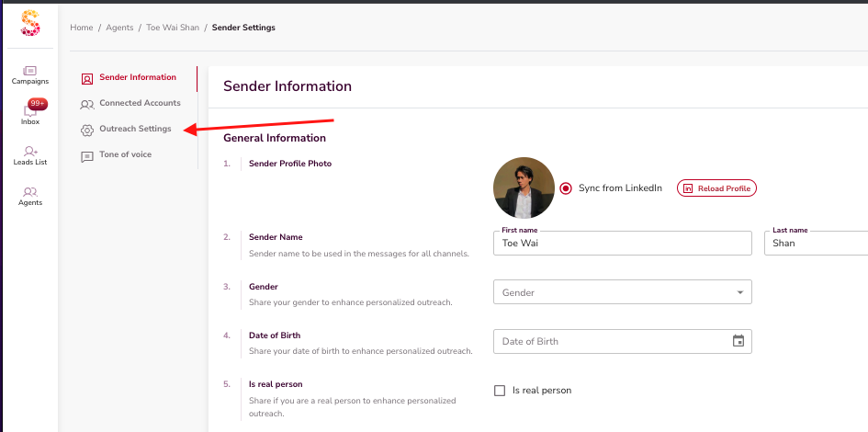
Task: Click the Connected Accounts people icon
Action: [x=87, y=104]
